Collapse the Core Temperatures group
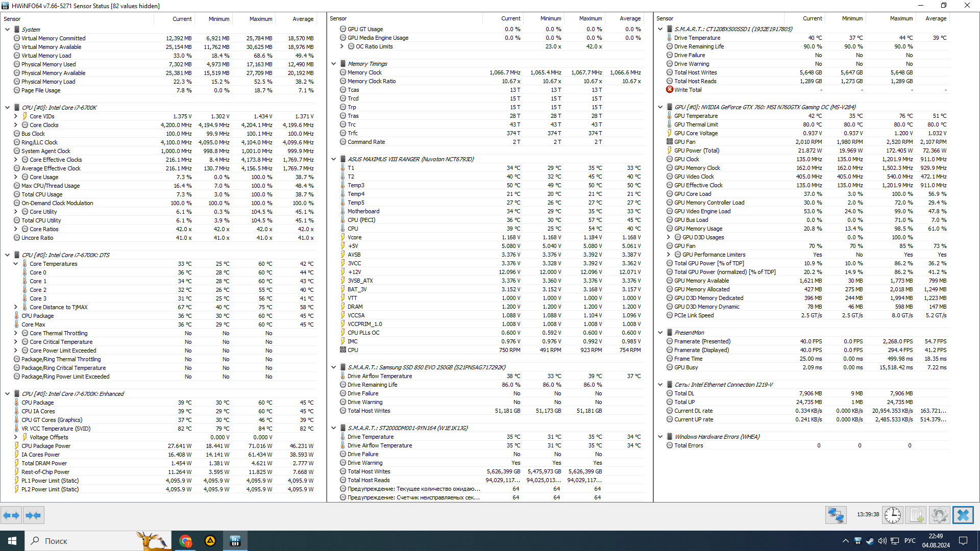980x551 pixels. [16, 264]
